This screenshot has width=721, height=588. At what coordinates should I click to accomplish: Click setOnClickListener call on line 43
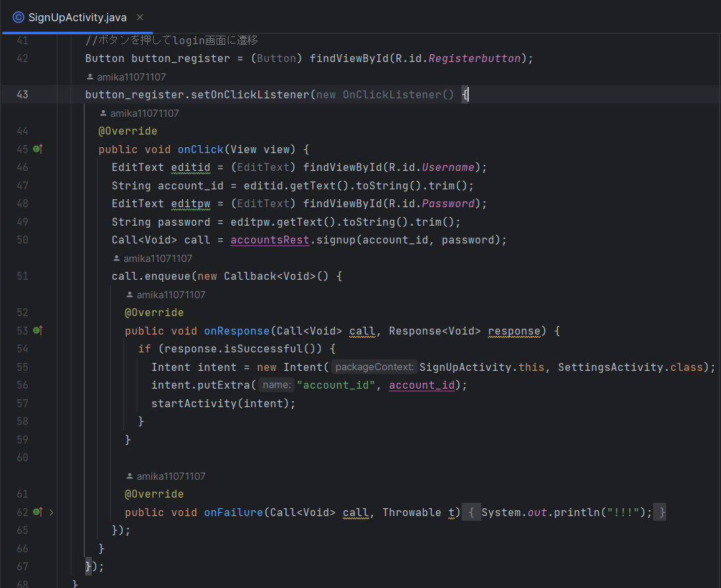(250, 95)
